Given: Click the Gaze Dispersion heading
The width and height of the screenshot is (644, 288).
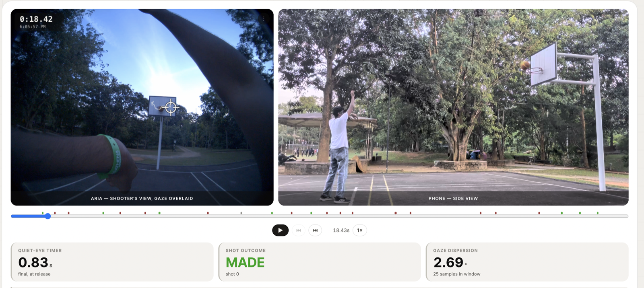Looking at the screenshot, I should pyautogui.click(x=456, y=251).
